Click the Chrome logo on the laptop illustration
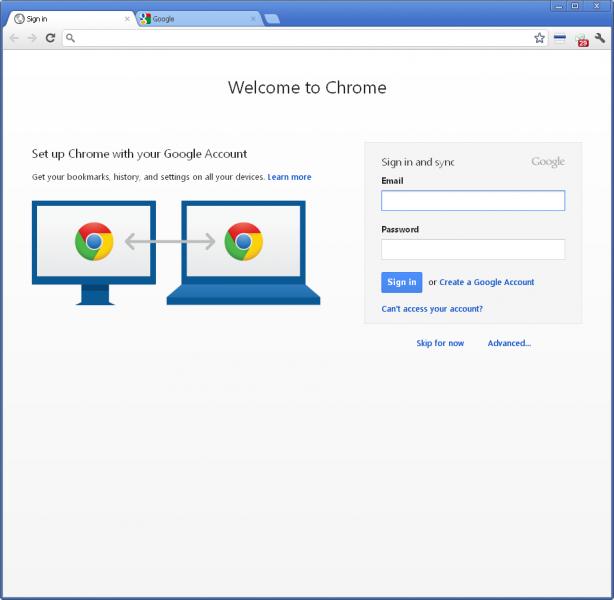This screenshot has width=614, height=600. point(244,241)
